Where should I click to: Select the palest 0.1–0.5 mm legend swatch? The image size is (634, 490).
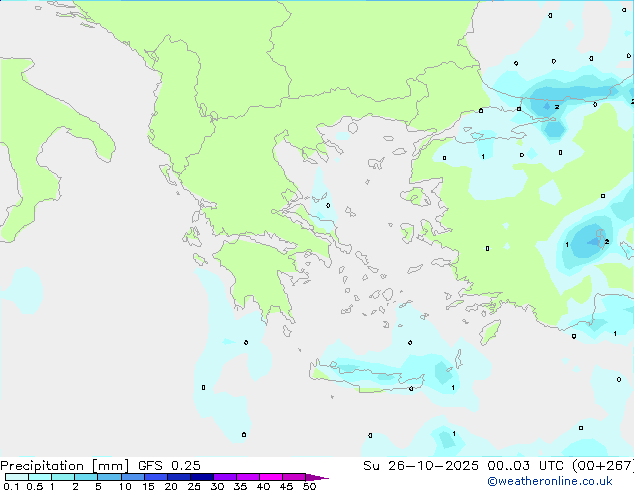17,477
